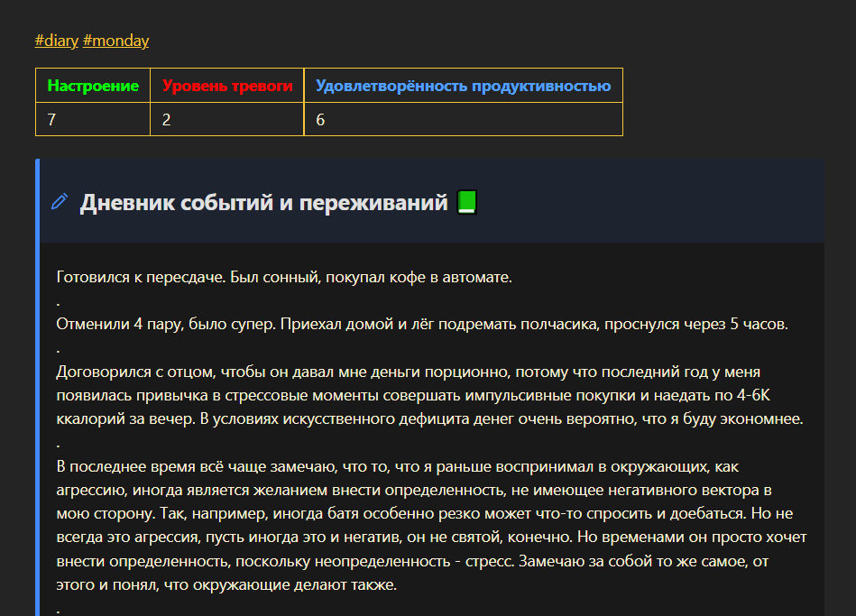Viewport: 856px width, 616px height.
Task: Click the line starting 'Договорился с отцом'
Action: [x=409, y=372]
